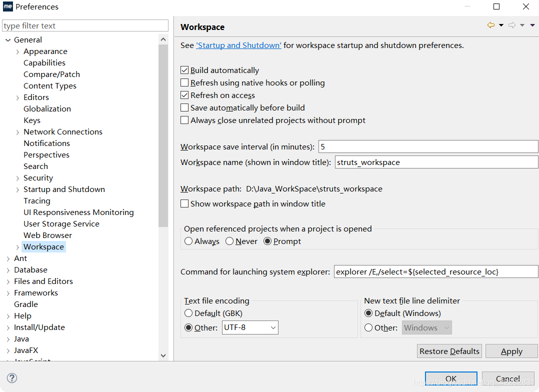Select the Never radio button
This screenshot has width=539, height=392.
(229, 241)
